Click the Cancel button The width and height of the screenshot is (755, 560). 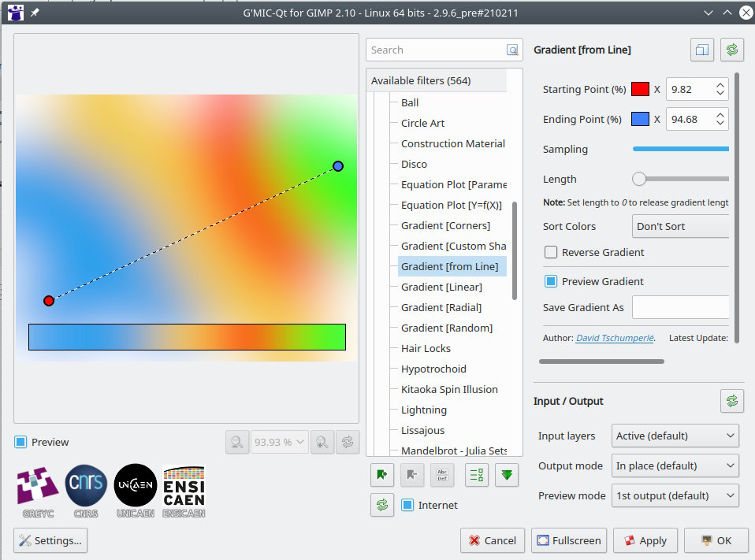click(x=492, y=540)
